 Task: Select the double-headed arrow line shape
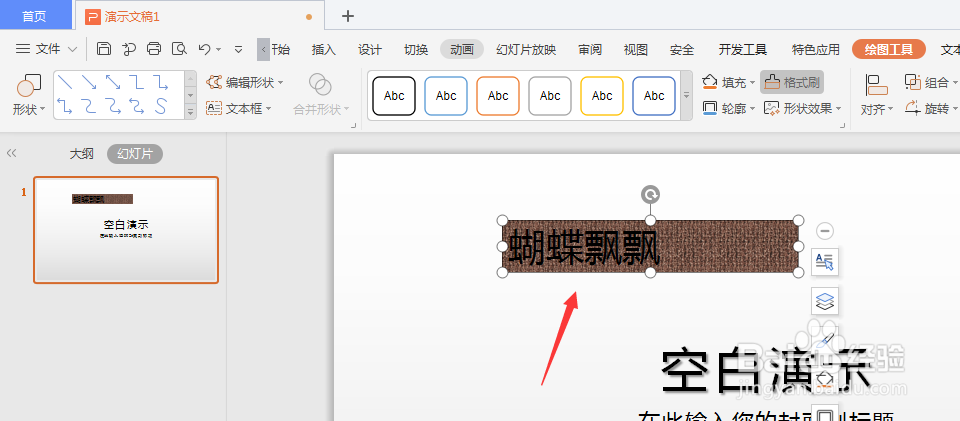coord(113,82)
